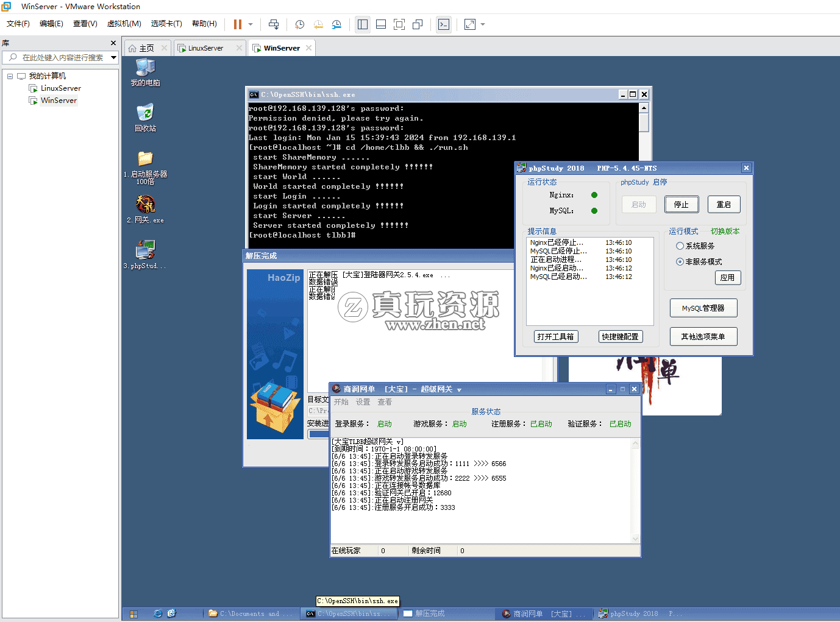Viewport: 840px width, 622px height.
Task: Select the 2.网关.exe desktop icon
Action: (145, 210)
